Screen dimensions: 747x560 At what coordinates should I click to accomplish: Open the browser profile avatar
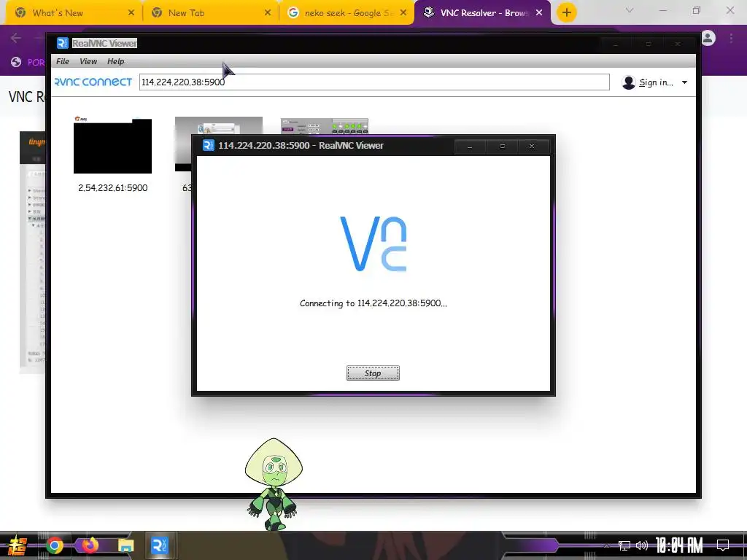(708, 38)
